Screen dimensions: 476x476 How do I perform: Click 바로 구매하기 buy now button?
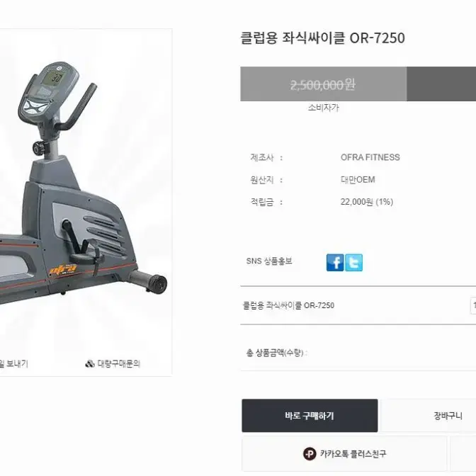pos(310,416)
